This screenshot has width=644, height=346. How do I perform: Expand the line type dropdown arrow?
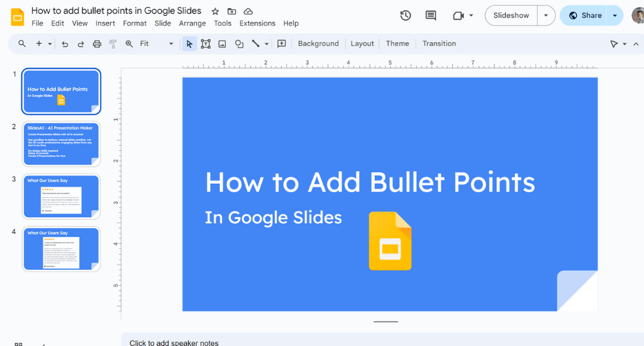point(267,44)
